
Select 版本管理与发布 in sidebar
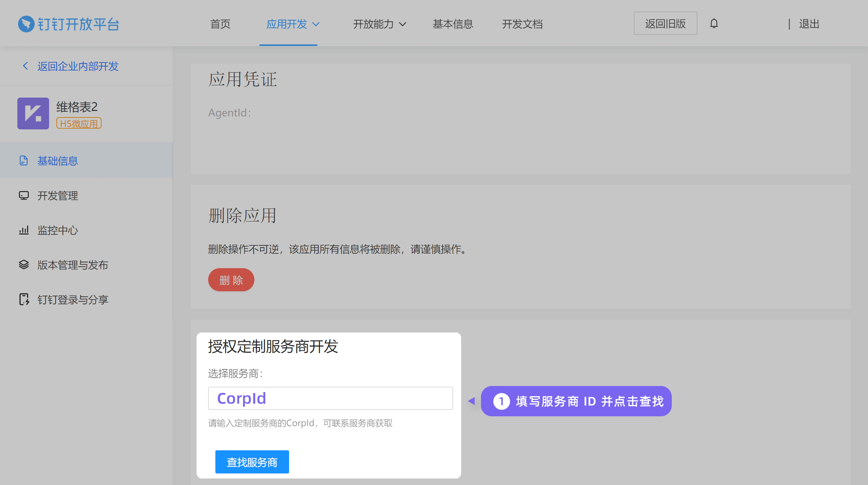point(73,265)
